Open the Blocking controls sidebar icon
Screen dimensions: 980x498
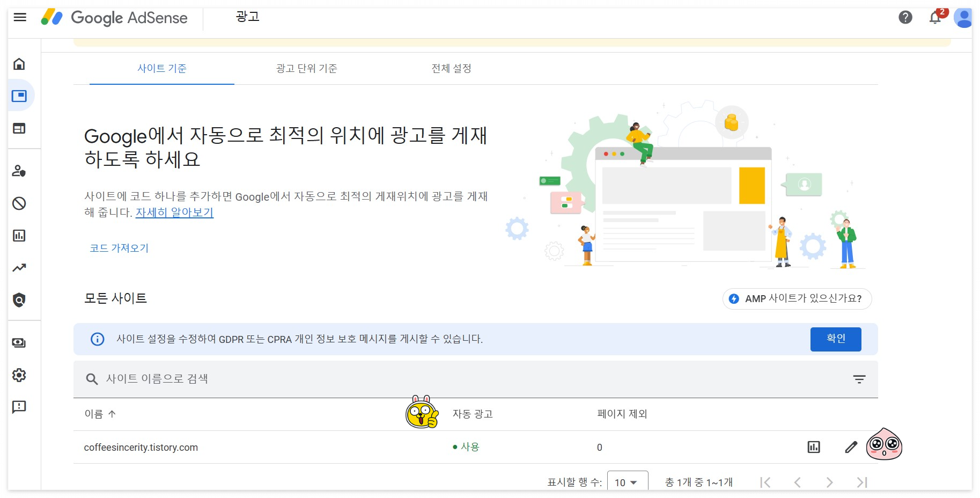(19, 203)
